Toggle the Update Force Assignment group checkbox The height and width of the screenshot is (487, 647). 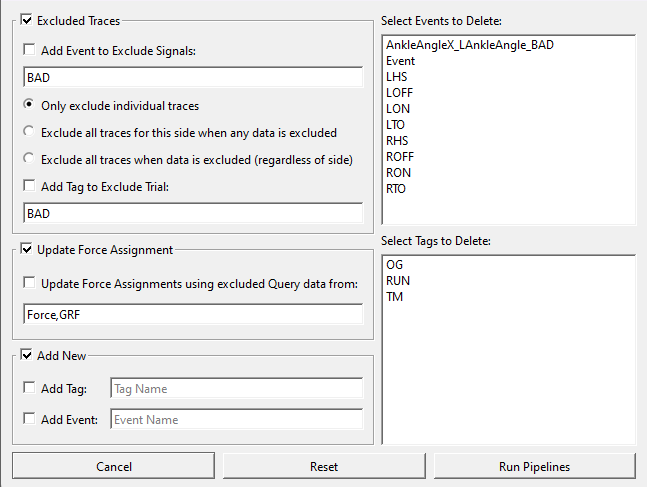26,249
